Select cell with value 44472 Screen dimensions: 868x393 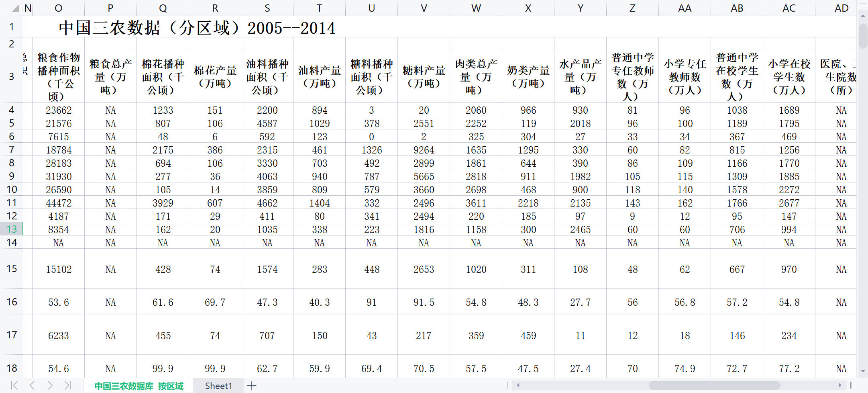click(x=59, y=203)
